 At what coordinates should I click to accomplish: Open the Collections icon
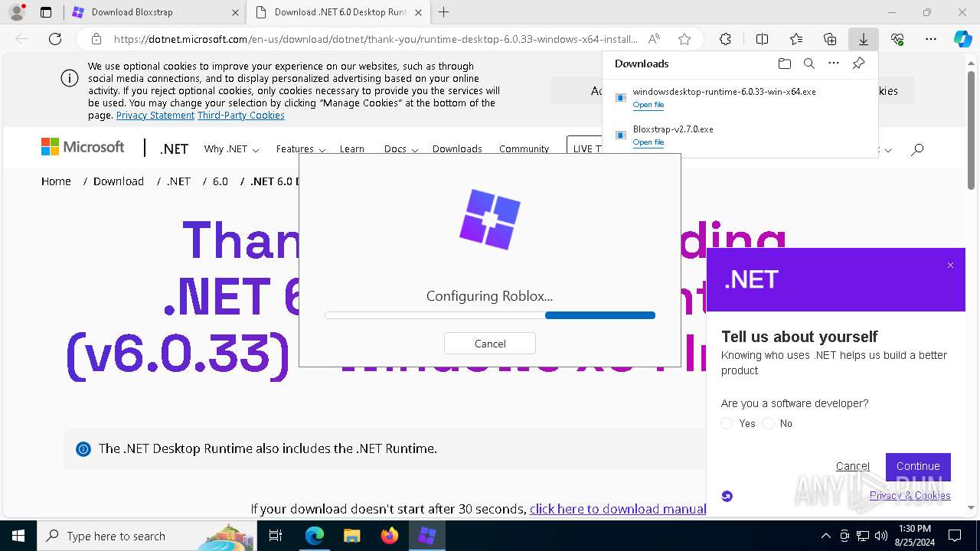pyautogui.click(x=830, y=39)
